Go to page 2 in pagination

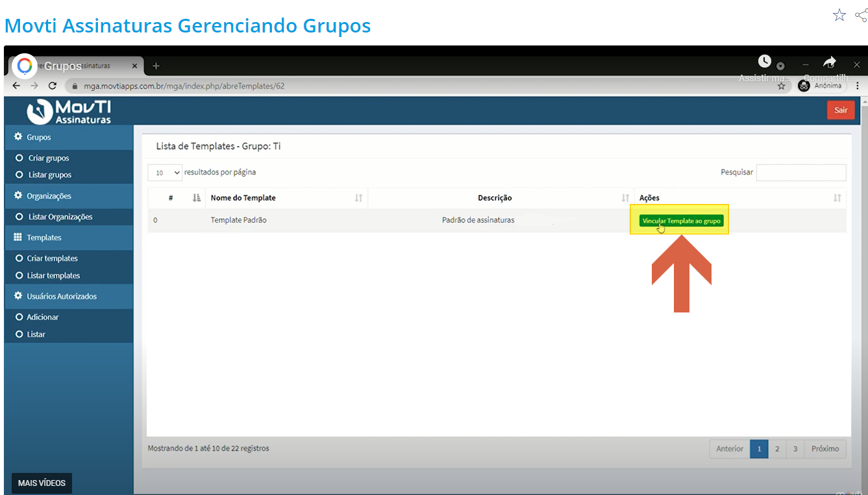point(777,449)
